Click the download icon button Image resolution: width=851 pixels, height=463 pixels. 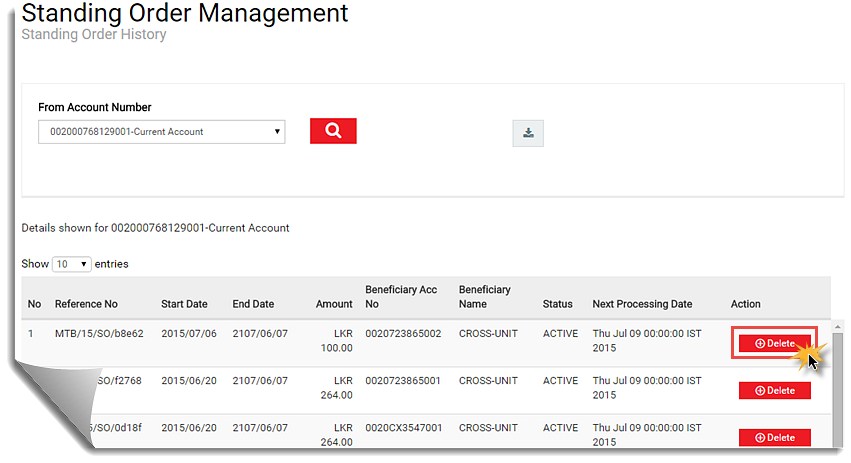tap(528, 133)
